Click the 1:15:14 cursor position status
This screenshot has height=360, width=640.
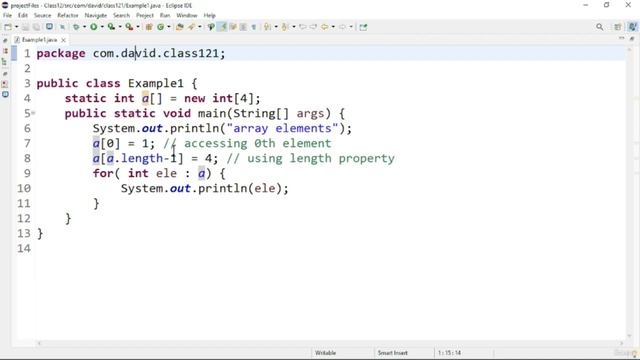click(x=449, y=353)
